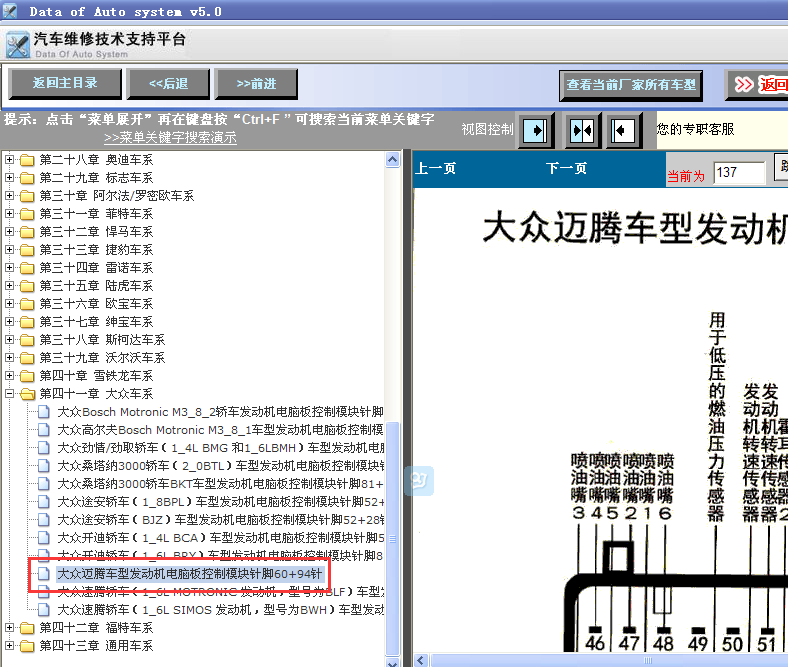Expand 第四十二章 福特车系 node

[9, 627]
